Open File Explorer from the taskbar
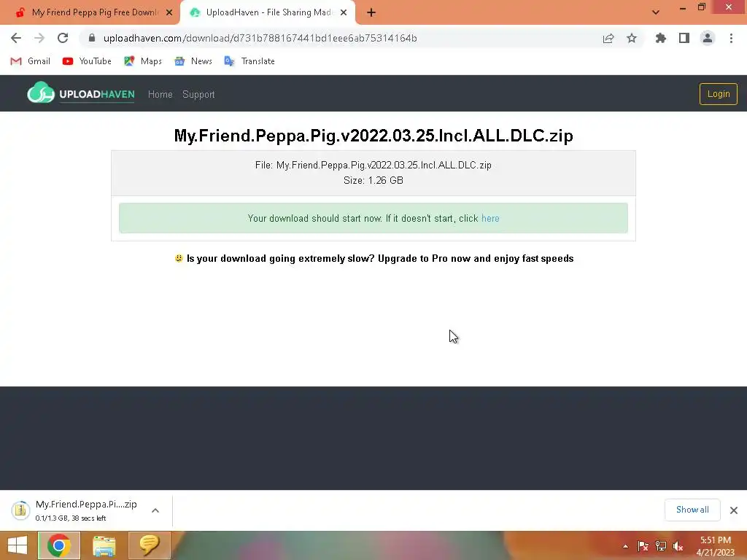The image size is (747, 560). click(104, 545)
